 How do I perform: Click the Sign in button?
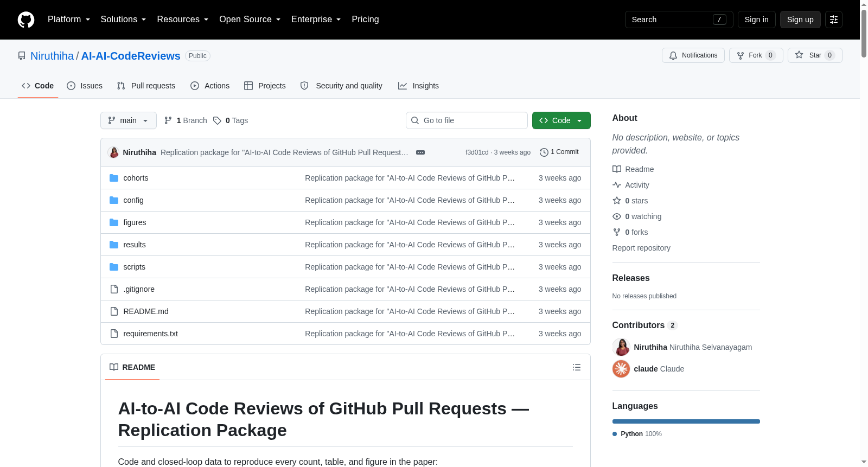tap(756, 20)
